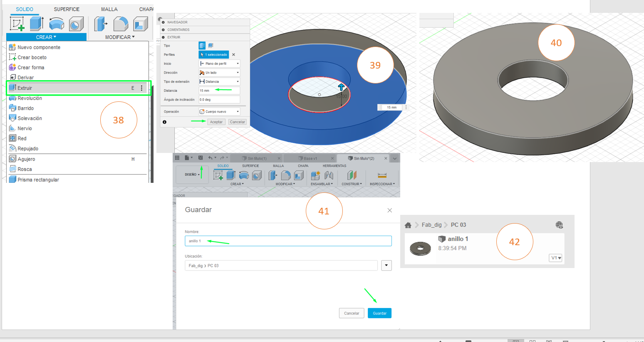Close the Guardar dialog with the X
The image size is (644, 342).
(390, 210)
